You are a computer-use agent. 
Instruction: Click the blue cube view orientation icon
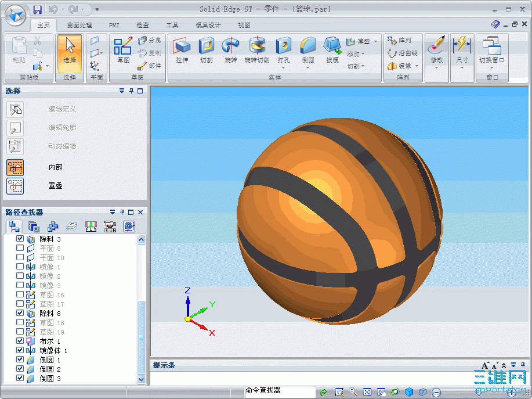(409, 392)
